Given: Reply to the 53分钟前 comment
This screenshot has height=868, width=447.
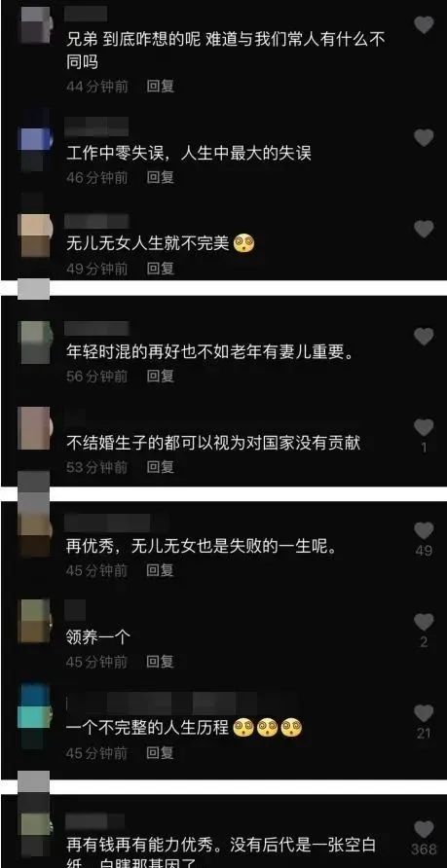Looking at the screenshot, I should (160, 467).
